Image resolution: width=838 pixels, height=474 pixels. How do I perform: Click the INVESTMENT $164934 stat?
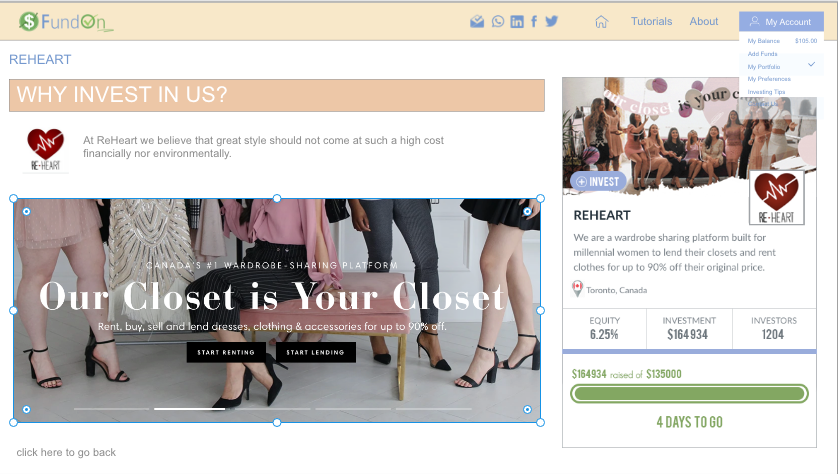click(x=689, y=328)
